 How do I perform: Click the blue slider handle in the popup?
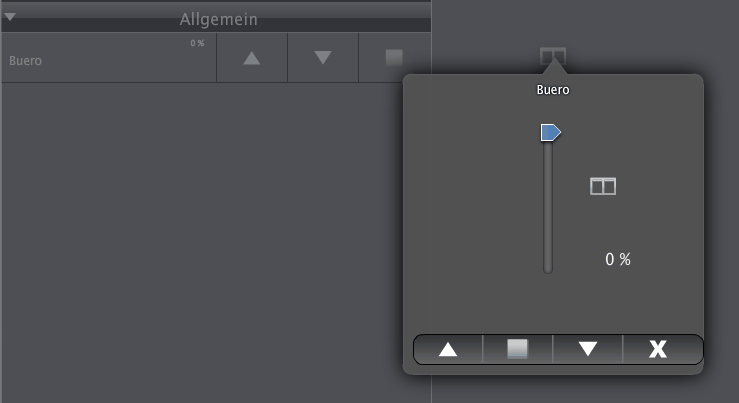click(x=550, y=132)
